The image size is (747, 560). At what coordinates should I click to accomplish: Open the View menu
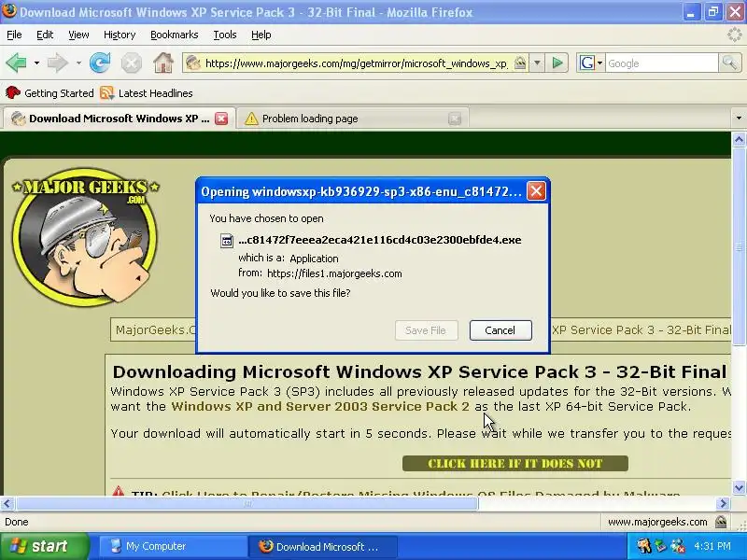(78, 35)
